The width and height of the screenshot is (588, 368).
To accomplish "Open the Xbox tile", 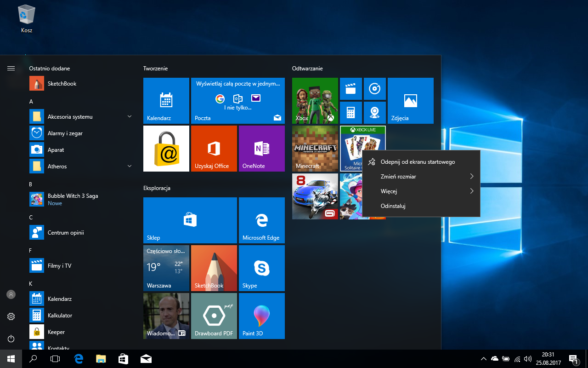I will (315, 101).
